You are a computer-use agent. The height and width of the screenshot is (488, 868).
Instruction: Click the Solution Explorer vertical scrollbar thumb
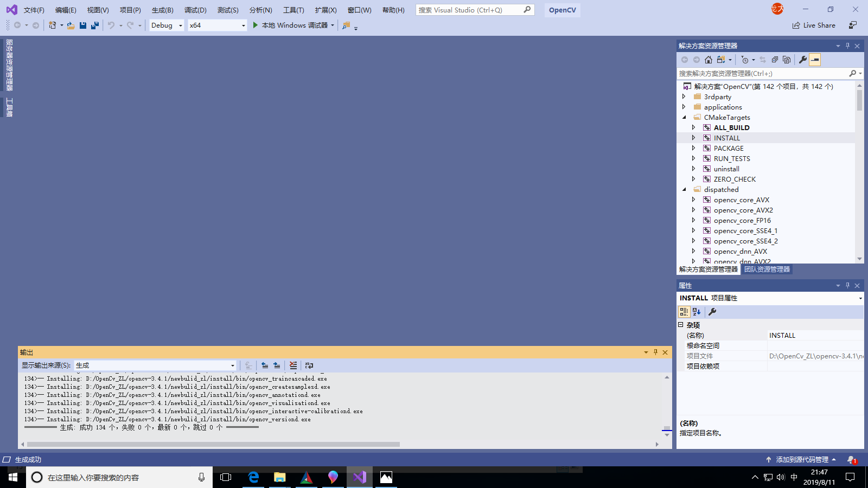859,100
